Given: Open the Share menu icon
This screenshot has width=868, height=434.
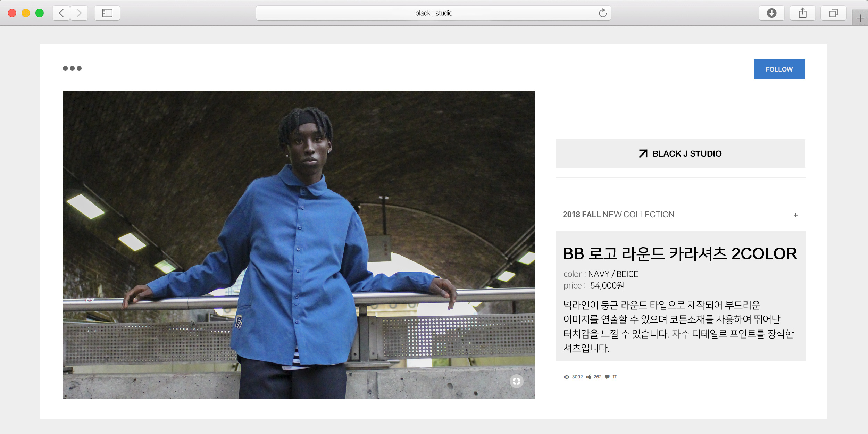Looking at the screenshot, I should pyautogui.click(x=802, y=13).
